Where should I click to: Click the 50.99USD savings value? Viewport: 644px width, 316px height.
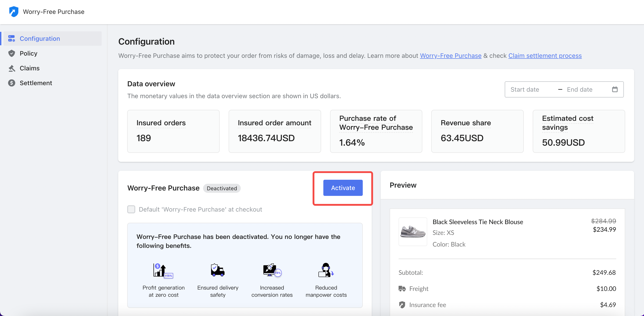(563, 143)
